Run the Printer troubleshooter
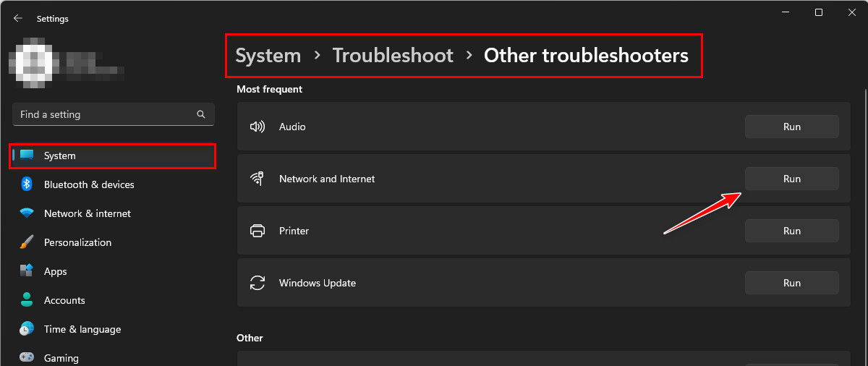Viewport: 868px width, 366px height. pyautogui.click(x=791, y=231)
